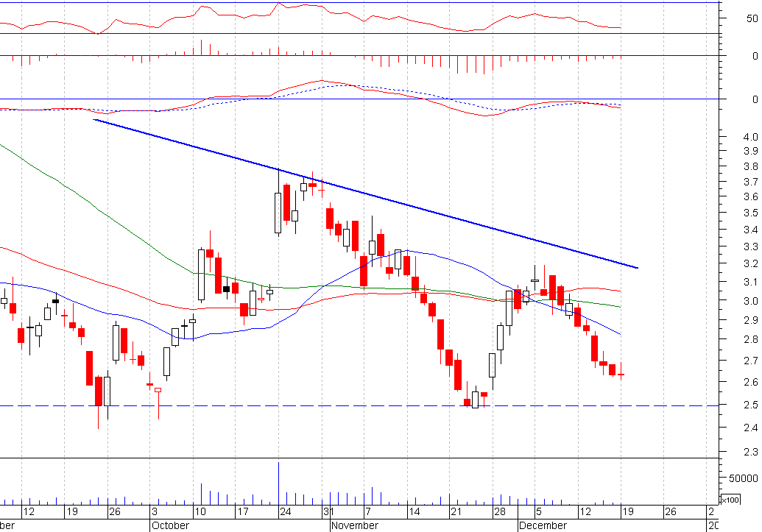Click the 3.6 price axis value

(751, 196)
